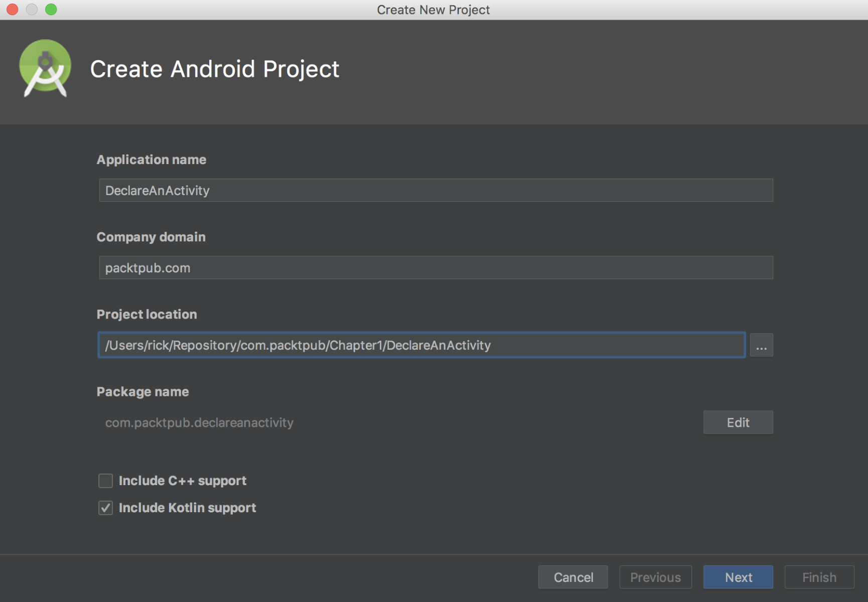Enable the Include C++ support checkbox
868x602 pixels.
pos(105,481)
